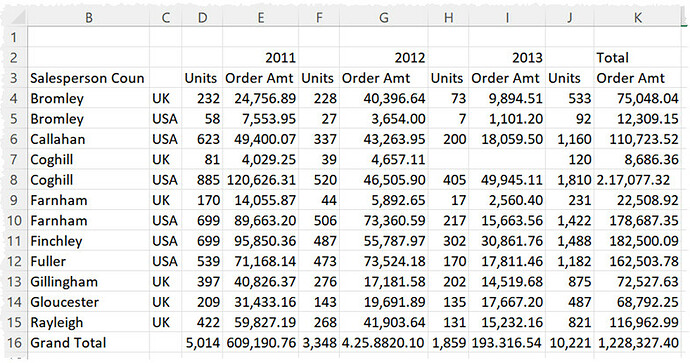The image size is (690, 363).
Task: Click the 22,508.92 Farnham total cell
Action: point(638,200)
